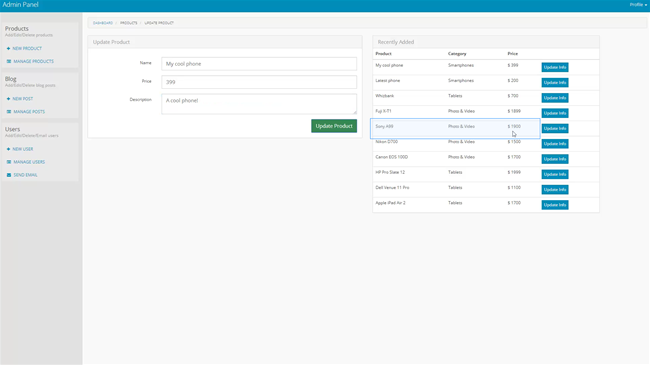Click into the Description text area

(x=259, y=104)
